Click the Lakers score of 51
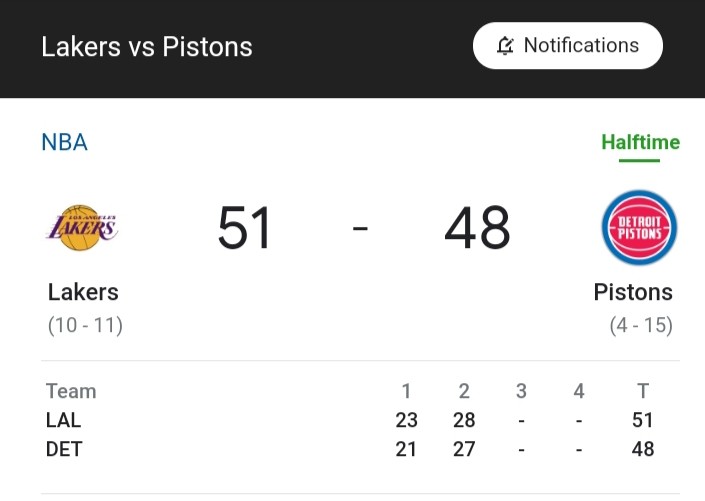 [x=244, y=227]
